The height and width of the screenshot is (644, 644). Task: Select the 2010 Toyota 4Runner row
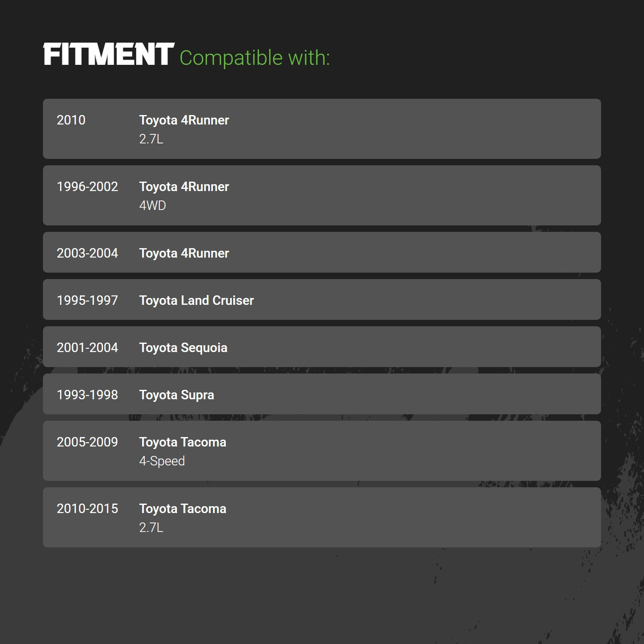pos(322,129)
